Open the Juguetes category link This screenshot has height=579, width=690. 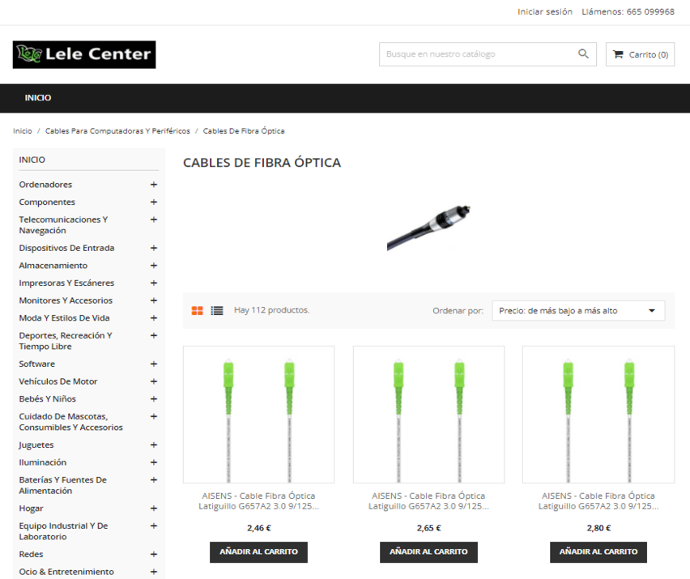point(36,445)
